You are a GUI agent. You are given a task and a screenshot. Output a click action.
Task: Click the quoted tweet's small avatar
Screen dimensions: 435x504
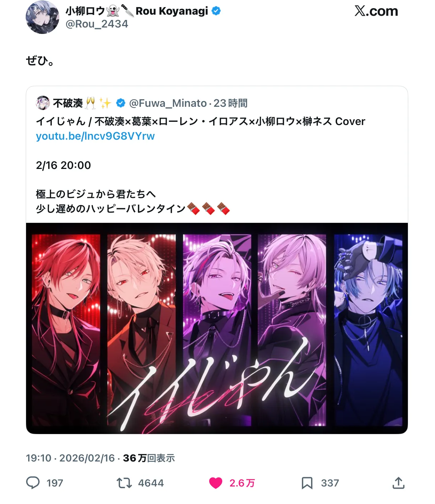(43, 103)
